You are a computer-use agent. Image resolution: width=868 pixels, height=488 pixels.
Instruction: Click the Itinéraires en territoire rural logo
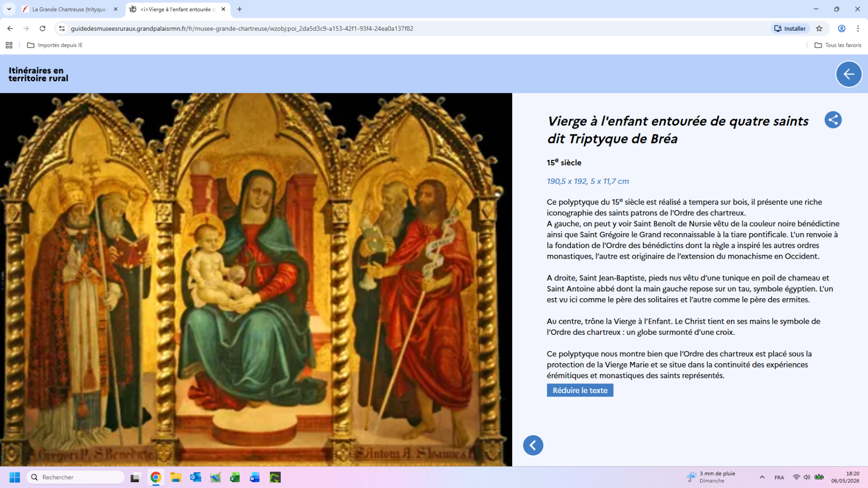(38, 74)
